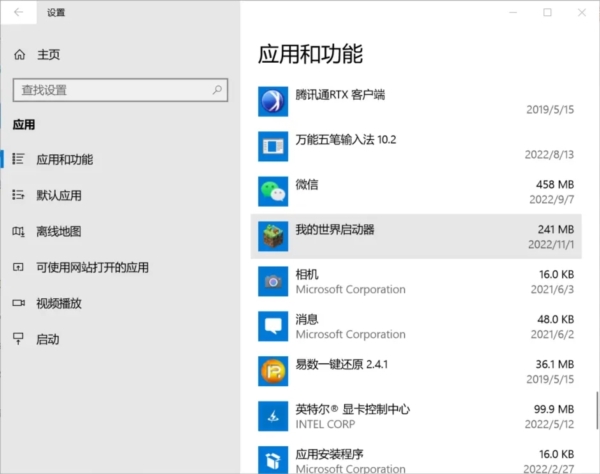Click the 视频播放 video icon

(x=18, y=303)
